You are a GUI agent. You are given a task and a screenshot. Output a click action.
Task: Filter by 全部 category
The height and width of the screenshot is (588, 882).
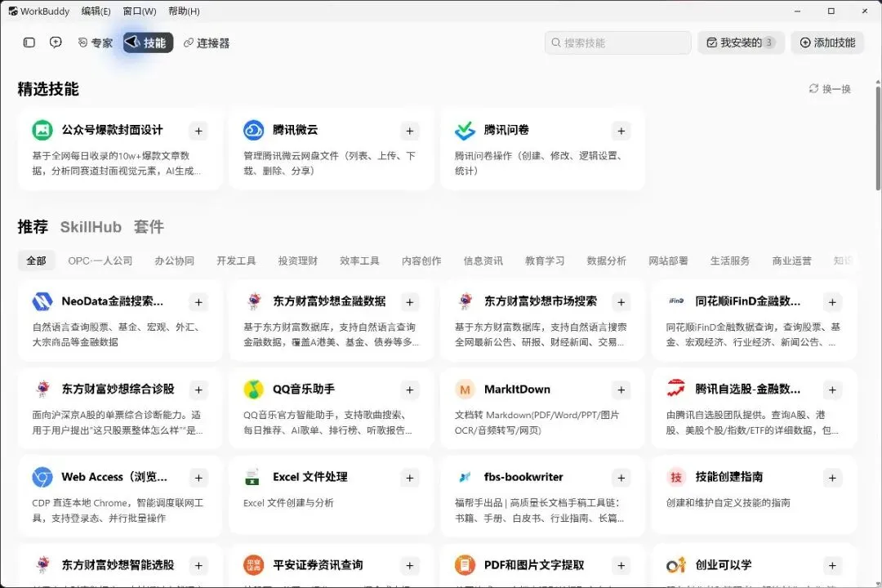point(37,261)
